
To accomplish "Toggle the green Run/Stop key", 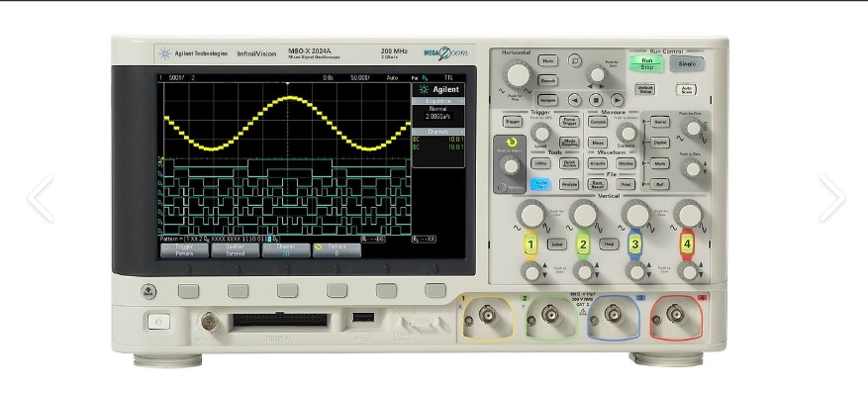I will click(646, 63).
